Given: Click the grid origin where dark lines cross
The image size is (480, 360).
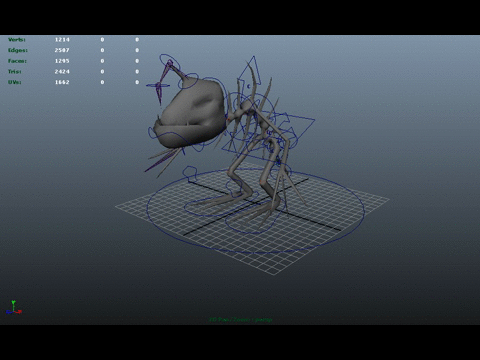Looking at the screenshot, I should pos(254,202).
